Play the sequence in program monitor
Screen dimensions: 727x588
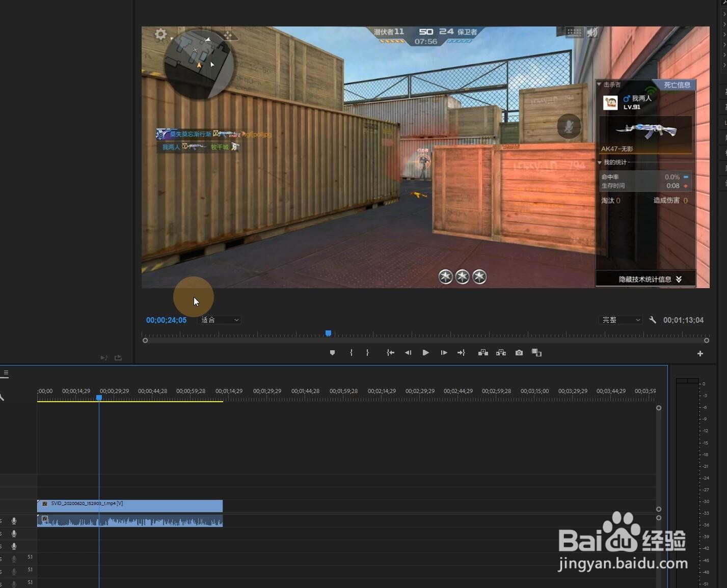(x=425, y=353)
